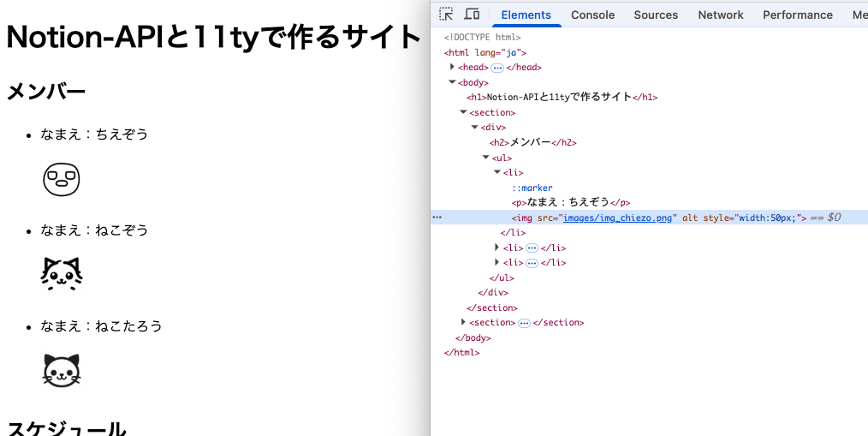Click the list text なまえ：ねこぞう
868x436 pixels.
pos(94,230)
